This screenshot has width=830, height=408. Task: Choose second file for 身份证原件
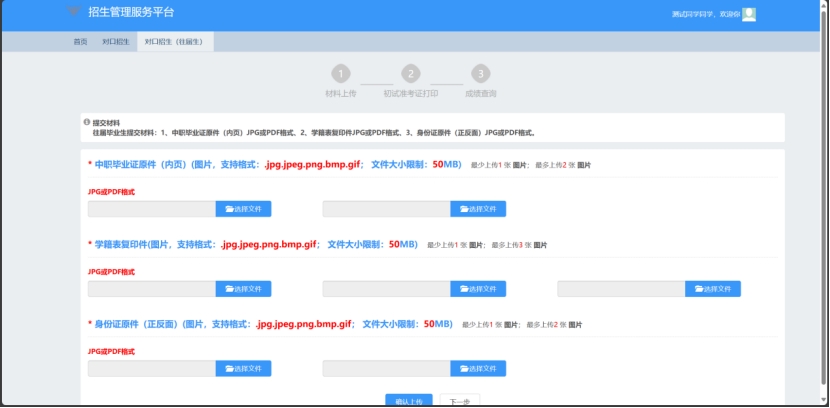(x=478, y=369)
